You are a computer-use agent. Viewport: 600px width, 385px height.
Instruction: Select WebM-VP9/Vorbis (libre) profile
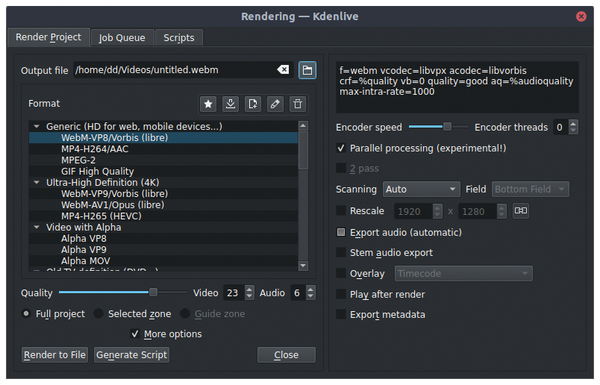pyautogui.click(x=163, y=194)
